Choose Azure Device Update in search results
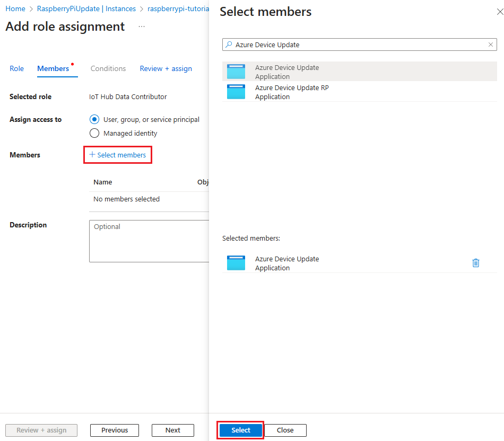 (x=286, y=72)
